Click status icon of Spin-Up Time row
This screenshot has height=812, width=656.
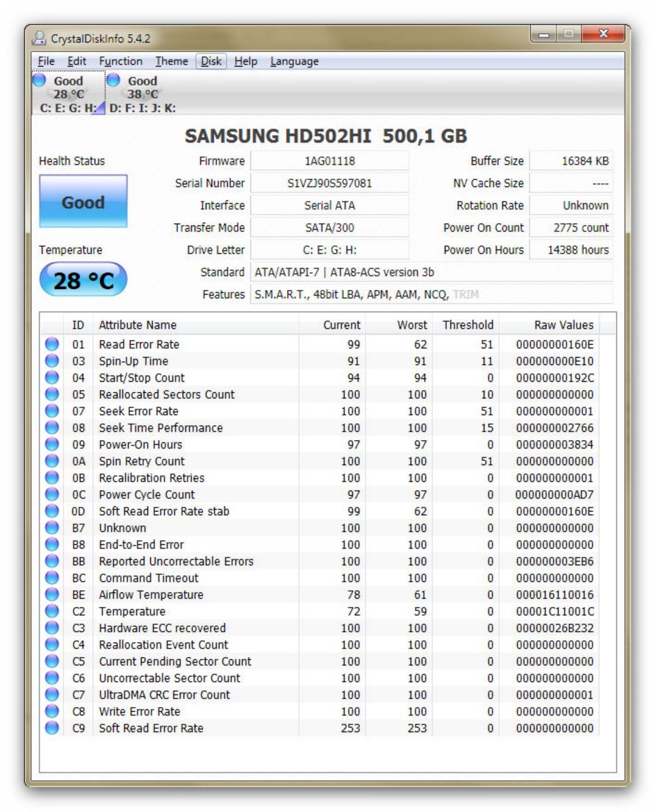(52, 360)
